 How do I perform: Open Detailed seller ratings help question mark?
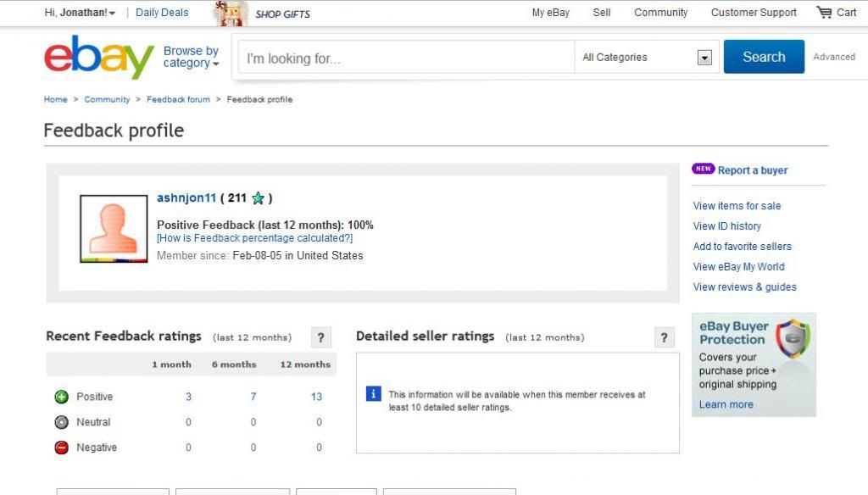(x=665, y=337)
